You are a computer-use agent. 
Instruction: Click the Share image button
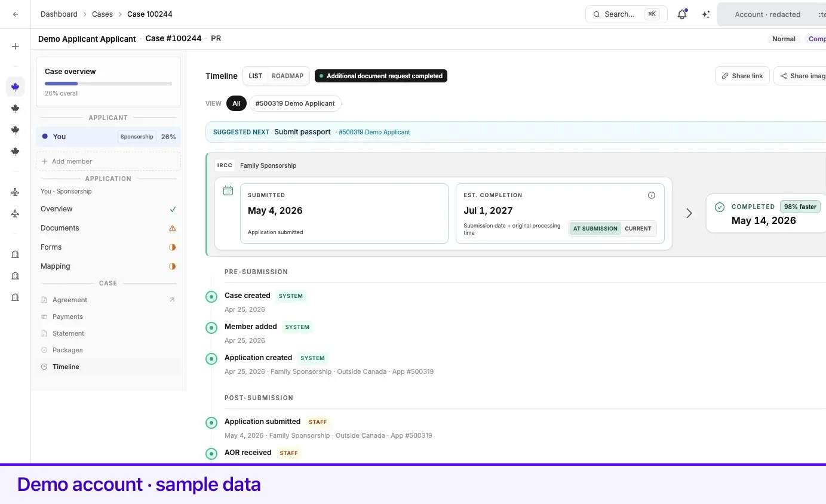click(800, 76)
